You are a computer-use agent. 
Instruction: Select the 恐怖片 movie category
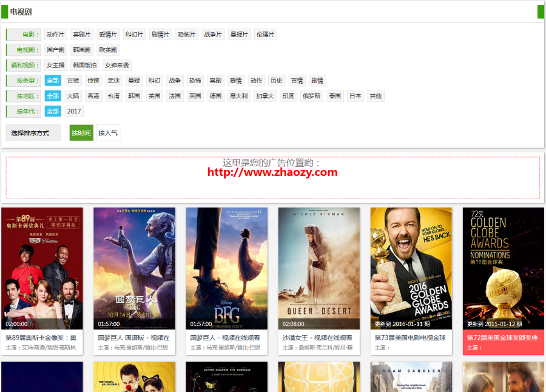coord(187,35)
